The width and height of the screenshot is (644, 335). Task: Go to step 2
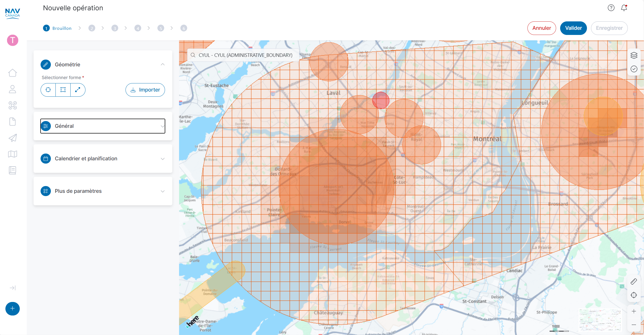click(x=92, y=28)
